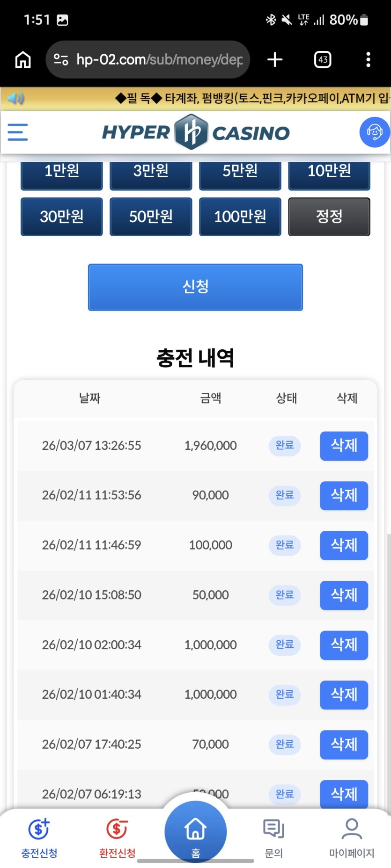Open the customer support headset icon
This screenshot has height=868, width=391.
click(374, 132)
